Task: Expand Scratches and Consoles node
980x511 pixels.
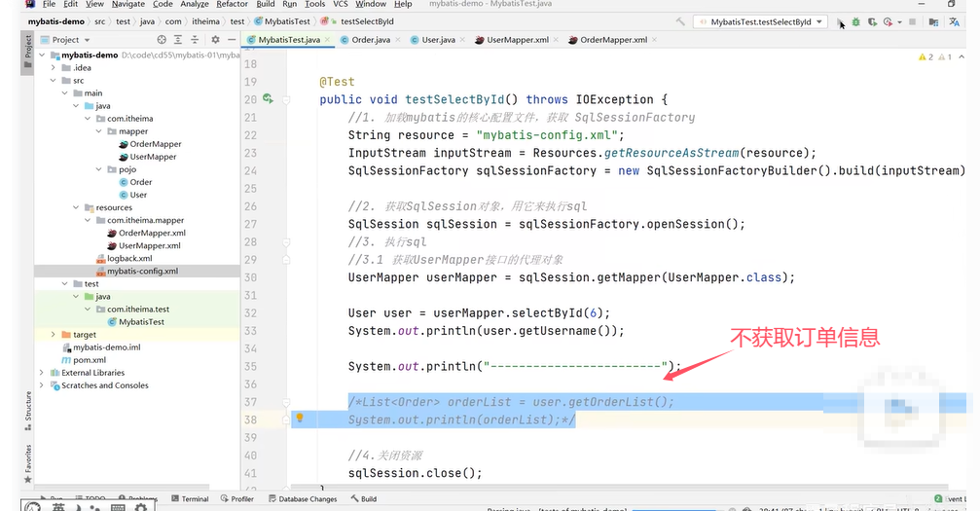Action: pos(42,385)
